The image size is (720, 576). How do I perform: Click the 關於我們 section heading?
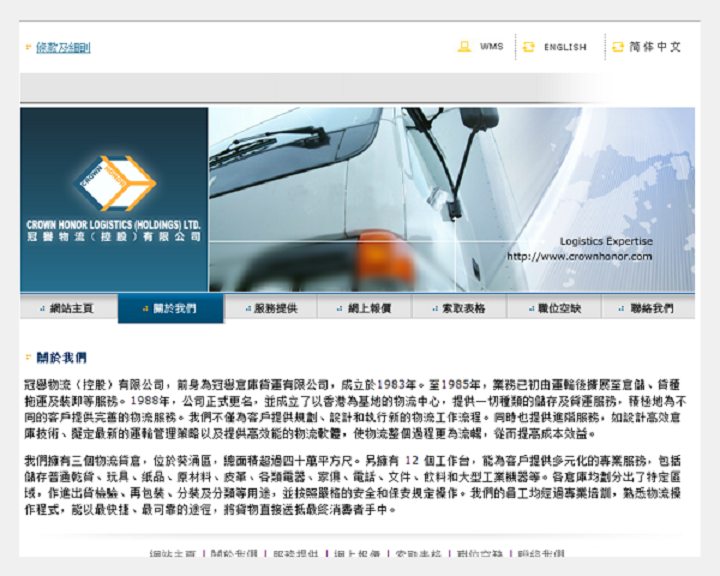tap(62, 357)
